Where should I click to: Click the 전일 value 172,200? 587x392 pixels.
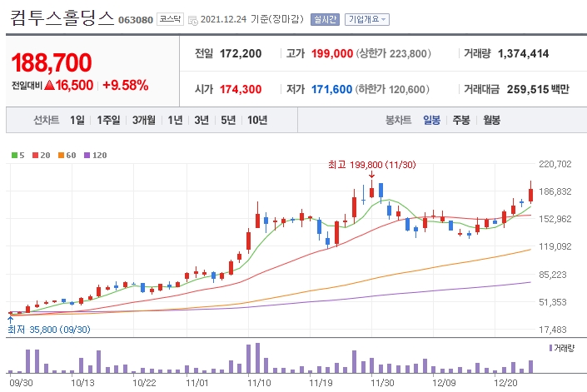tap(241, 53)
